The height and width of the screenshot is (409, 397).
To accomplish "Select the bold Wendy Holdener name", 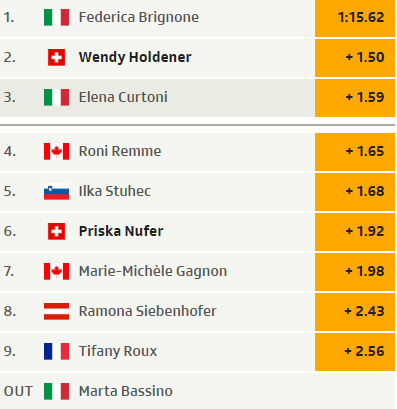I will [x=135, y=57].
